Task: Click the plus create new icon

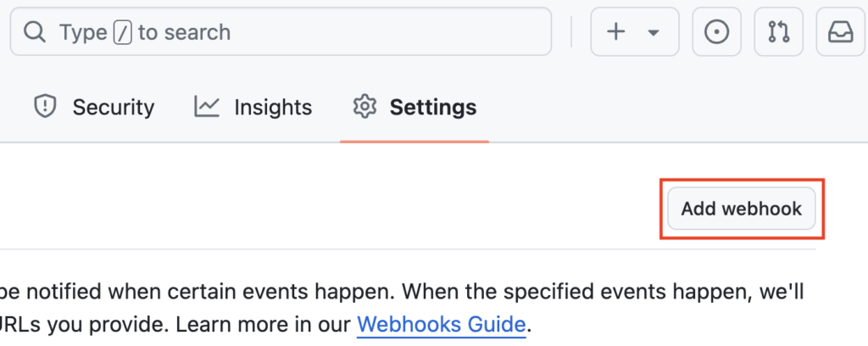Action: pyautogui.click(x=615, y=32)
